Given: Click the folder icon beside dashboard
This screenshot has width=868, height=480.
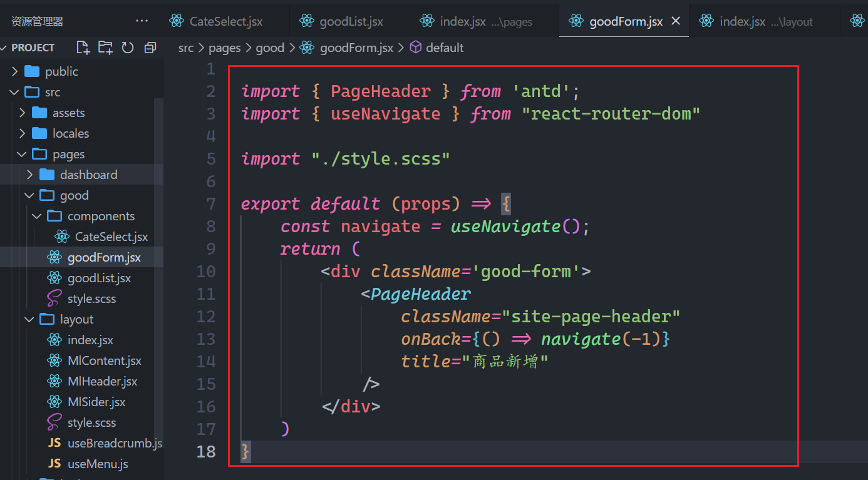Looking at the screenshot, I should click(x=47, y=175).
